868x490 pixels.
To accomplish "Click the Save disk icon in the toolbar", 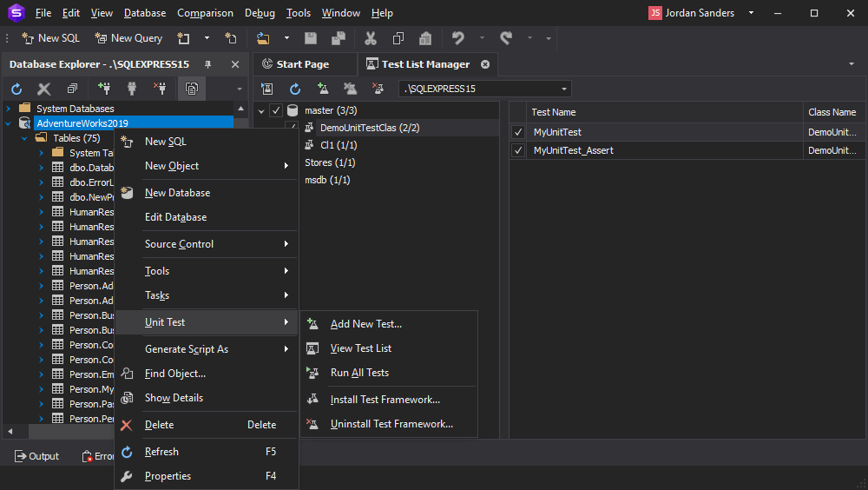I will click(x=311, y=38).
